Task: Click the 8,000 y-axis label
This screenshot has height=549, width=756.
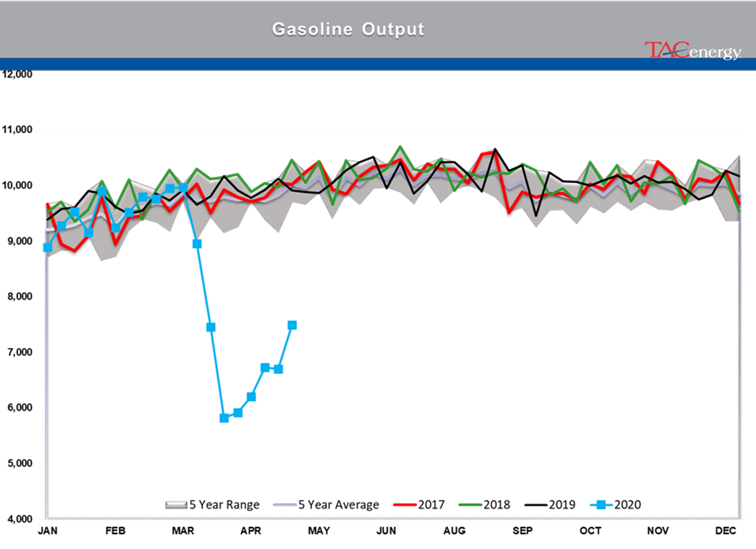Action: click(20, 296)
